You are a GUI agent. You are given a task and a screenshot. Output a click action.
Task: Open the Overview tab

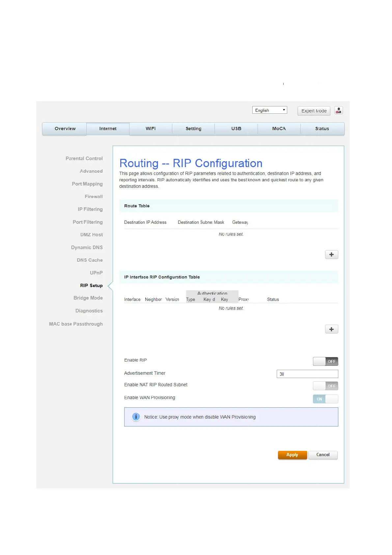click(65, 129)
